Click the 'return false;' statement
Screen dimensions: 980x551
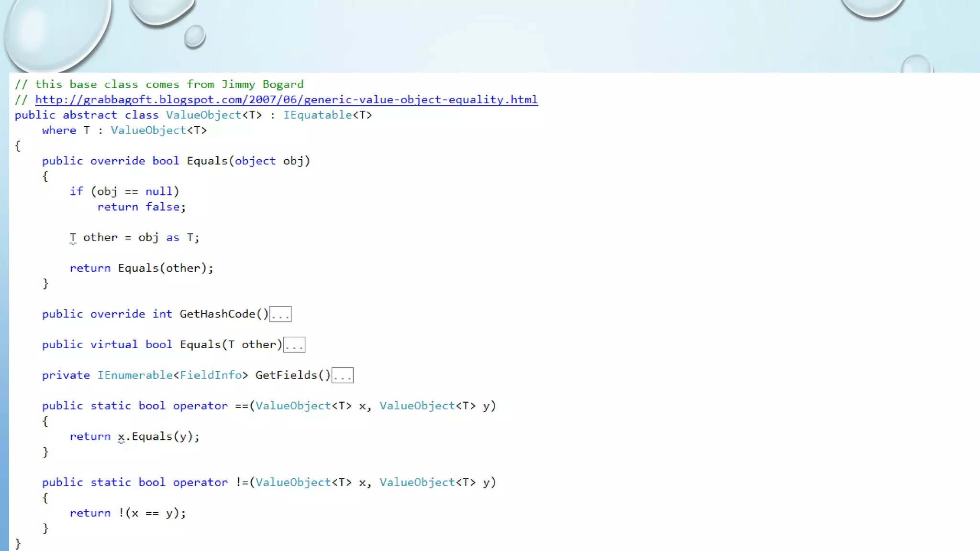tap(141, 207)
